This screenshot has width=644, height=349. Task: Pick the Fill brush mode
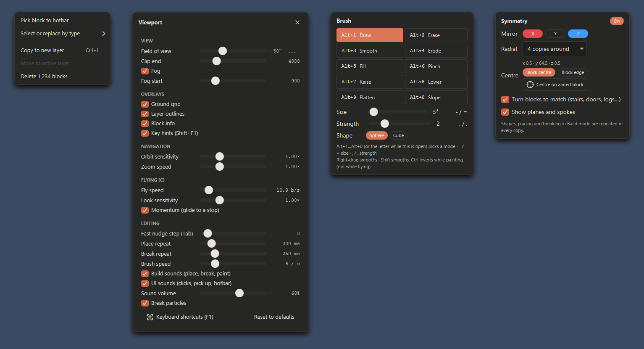(x=370, y=66)
